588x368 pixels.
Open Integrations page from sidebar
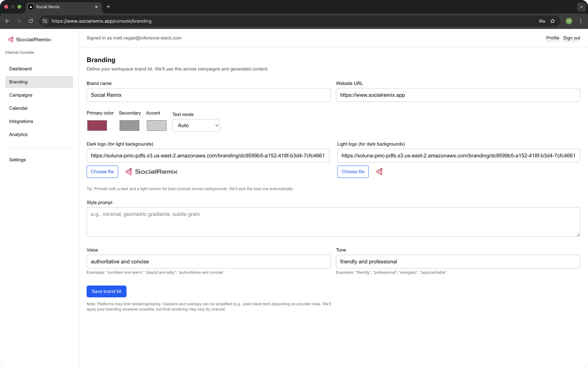pos(21,121)
